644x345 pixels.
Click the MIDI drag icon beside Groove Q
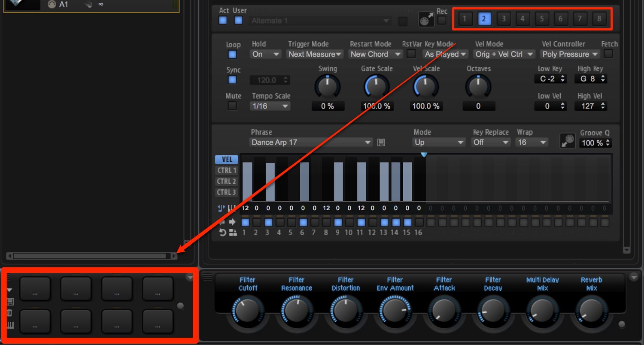pos(568,141)
